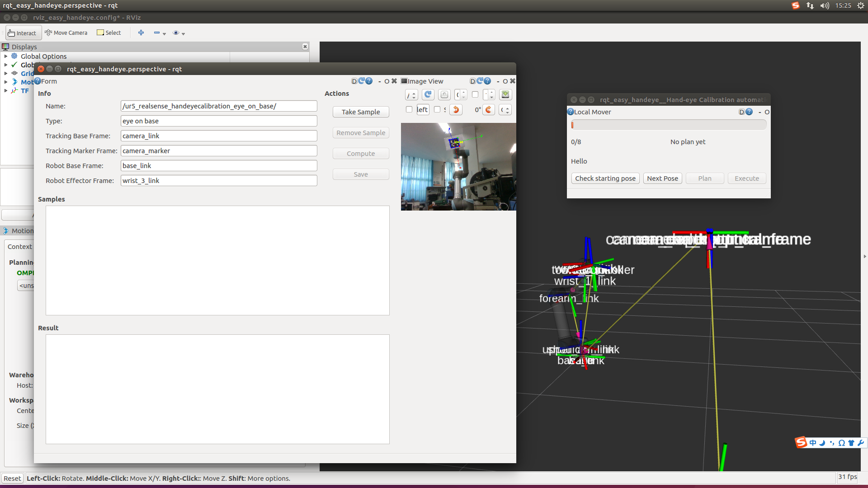This screenshot has width=868, height=488.
Task: Toggle the smooth scaling checkbox
Action: 437,110
